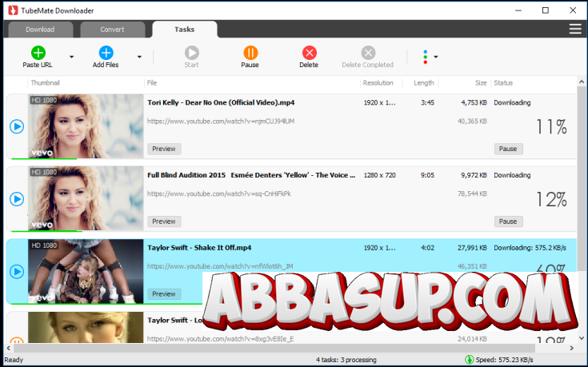The image size is (588, 367).
Task: Pause the Tori Kelly download at 11%
Action: coord(508,149)
